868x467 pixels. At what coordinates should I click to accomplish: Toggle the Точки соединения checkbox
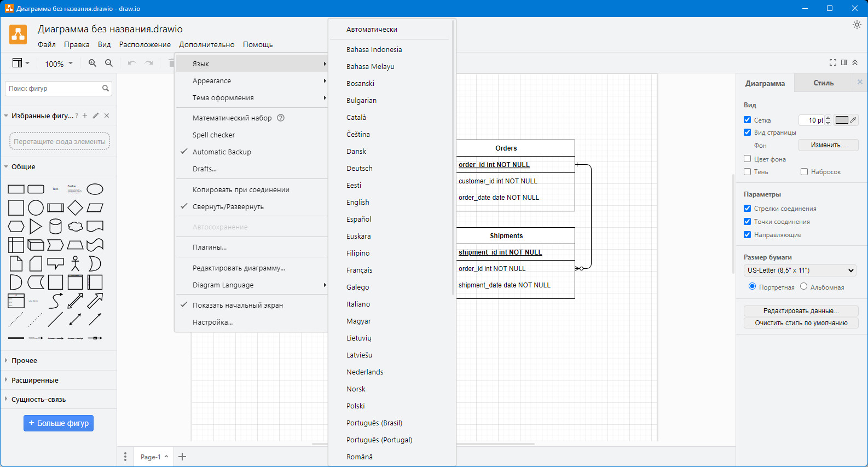tap(747, 221)
